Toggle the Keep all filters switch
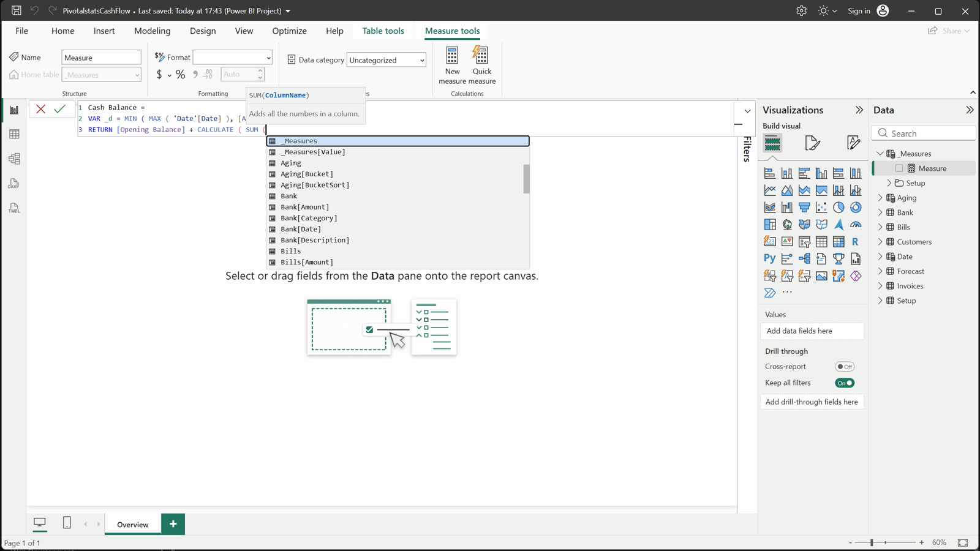 coord(845,383)
